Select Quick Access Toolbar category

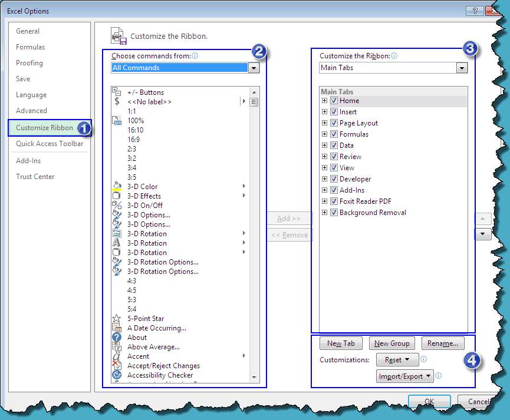[x=50, y=144]
